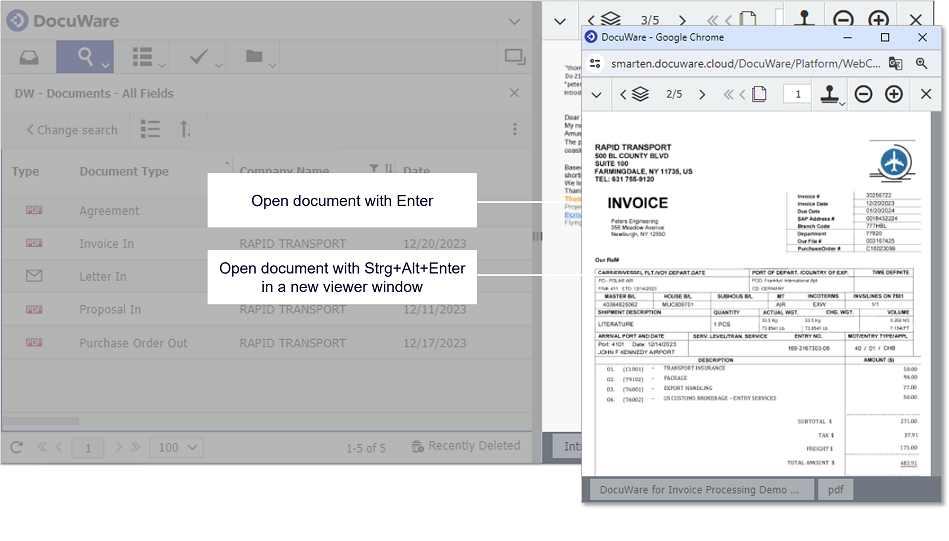Switch to the pdf tab in viewer
949x541 pixels.
click(x=835, y=490)
